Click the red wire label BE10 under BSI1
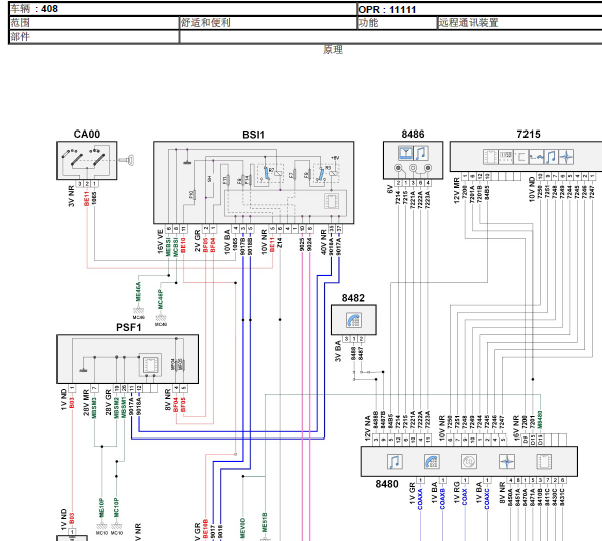Viewport: 602px width, 541px height. coord(183,245)
